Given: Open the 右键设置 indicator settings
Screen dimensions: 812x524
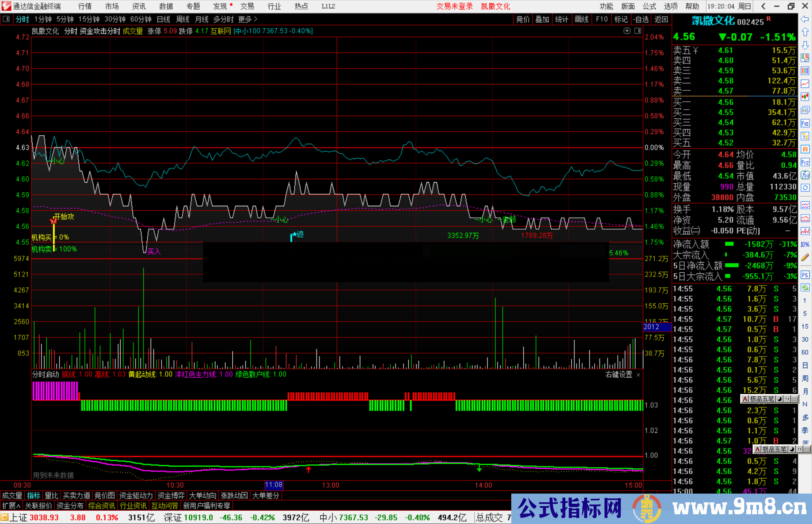Looking at the screenshot, I should 619,375.
